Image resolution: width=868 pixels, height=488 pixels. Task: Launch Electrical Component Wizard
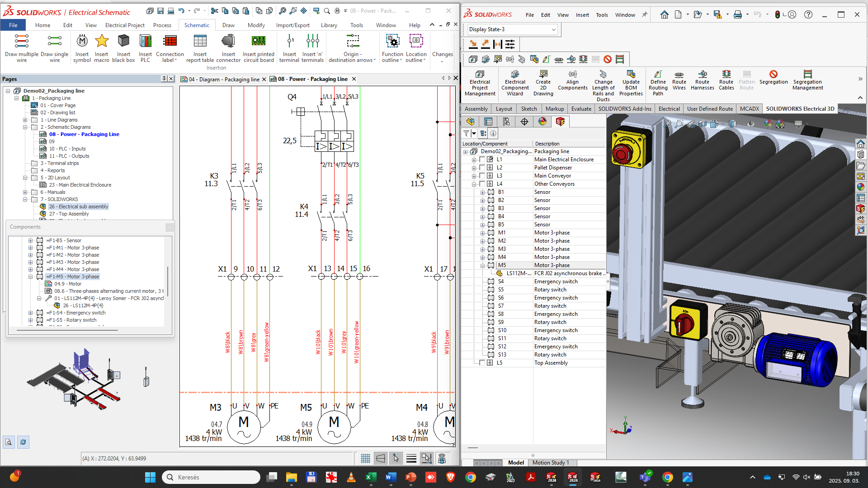(x=515, y=83)
